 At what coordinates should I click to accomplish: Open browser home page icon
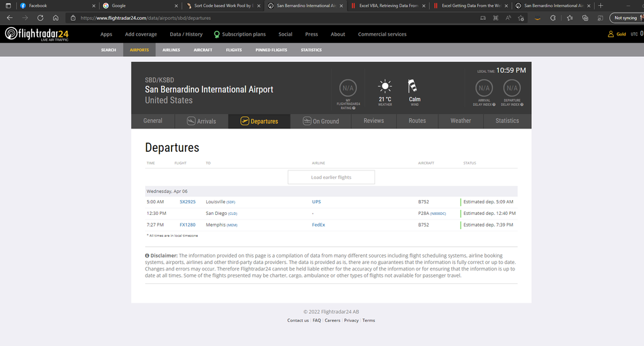point(55,17)
